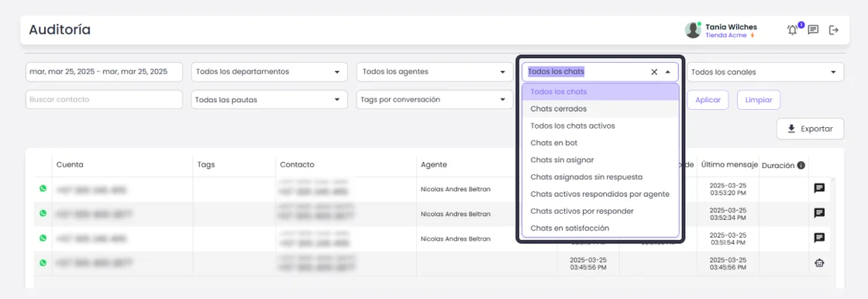
Task: Click the bot icon in last row
Action: (819, 263)
